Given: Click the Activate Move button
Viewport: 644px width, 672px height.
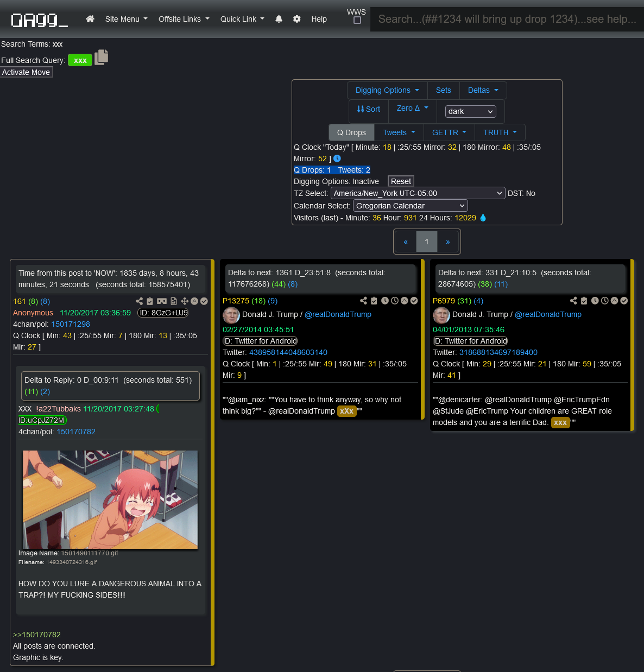Looking at the screenshot, I should 26,72.
